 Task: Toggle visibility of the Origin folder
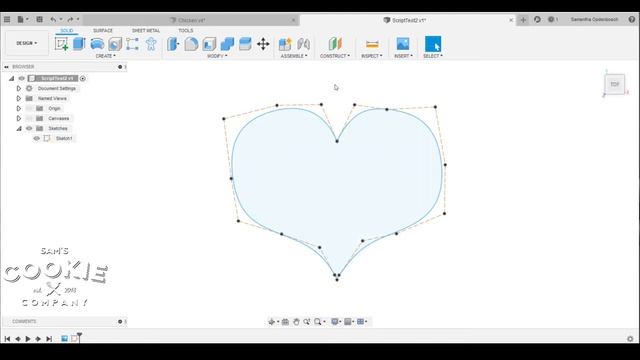(29, 109)
